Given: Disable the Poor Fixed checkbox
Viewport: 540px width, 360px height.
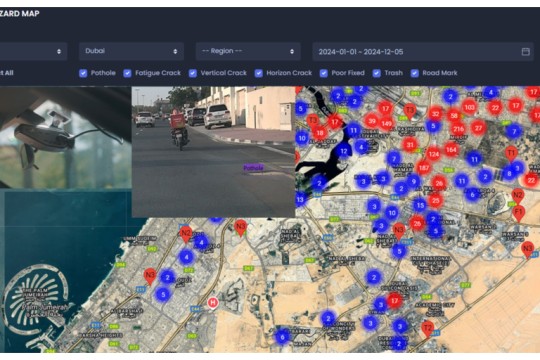Looking at the screenshot, I should point(324,73).
